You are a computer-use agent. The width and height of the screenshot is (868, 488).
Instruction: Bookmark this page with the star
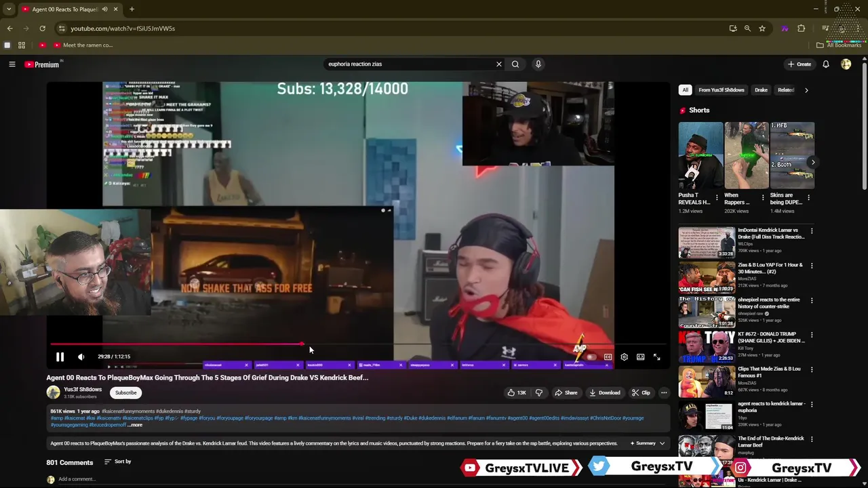pos(762,28)
